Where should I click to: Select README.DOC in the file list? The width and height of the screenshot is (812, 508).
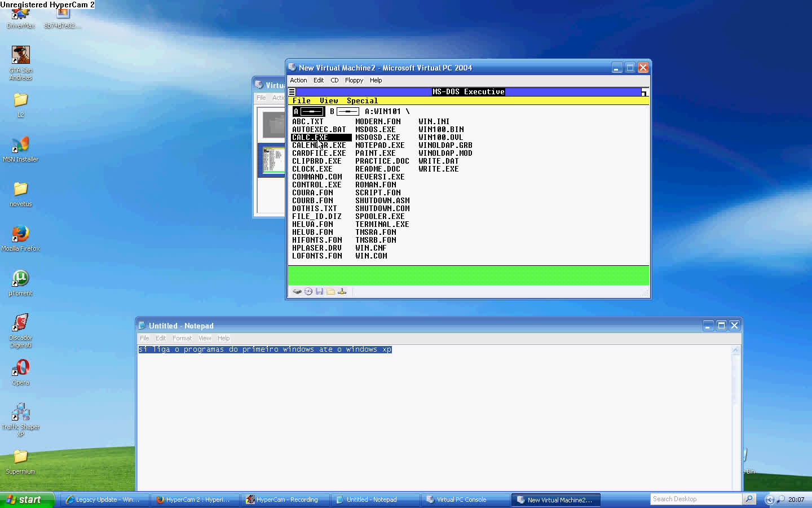click(x=377, y=169)
